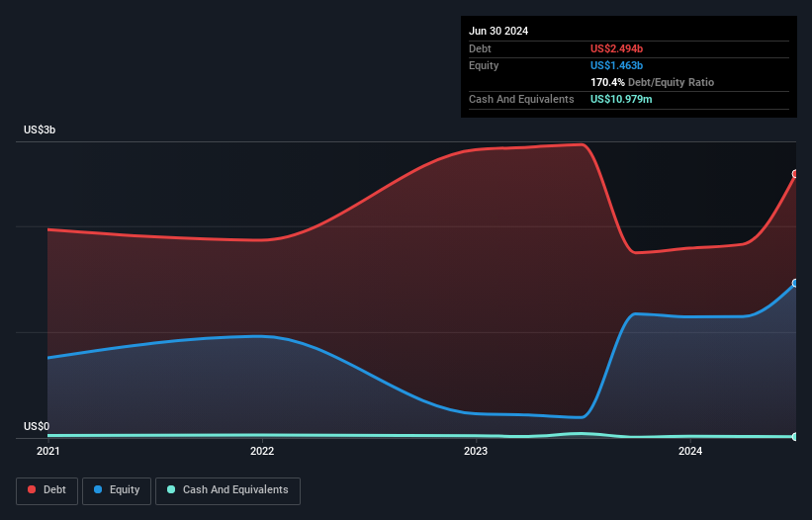
Task: Click the US$2.494b debt value
Action: [x=616, y=48]
